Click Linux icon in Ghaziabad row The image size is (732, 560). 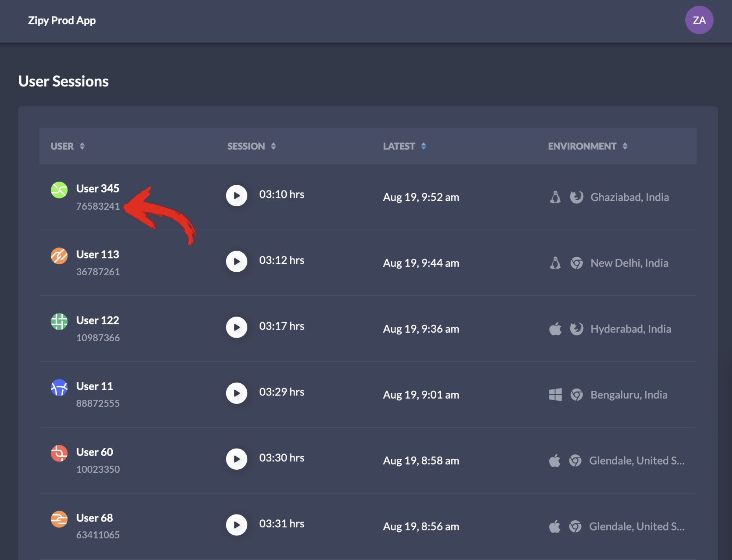[555, 197]
